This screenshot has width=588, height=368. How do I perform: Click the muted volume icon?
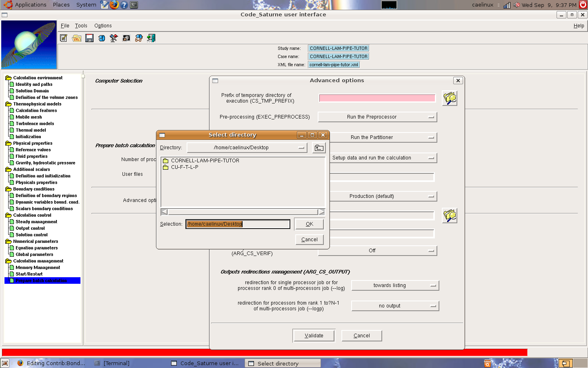coord(517,5)
